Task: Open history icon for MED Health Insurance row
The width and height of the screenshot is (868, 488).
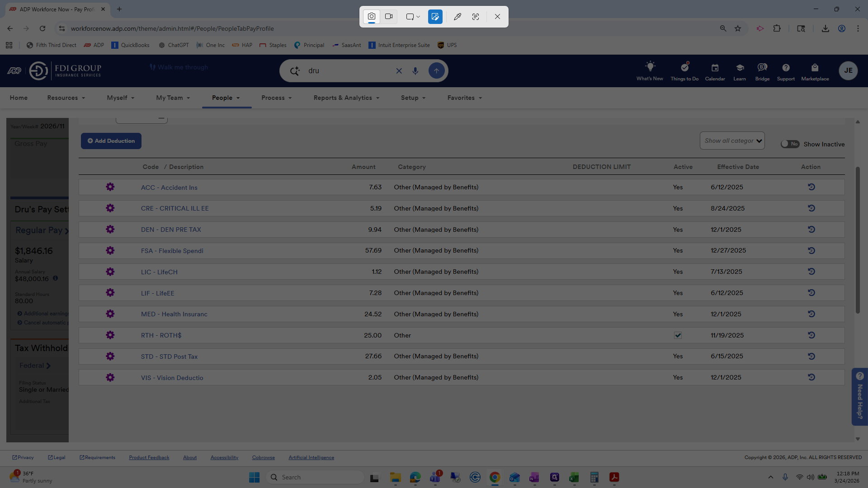Action: click(811, 314)
